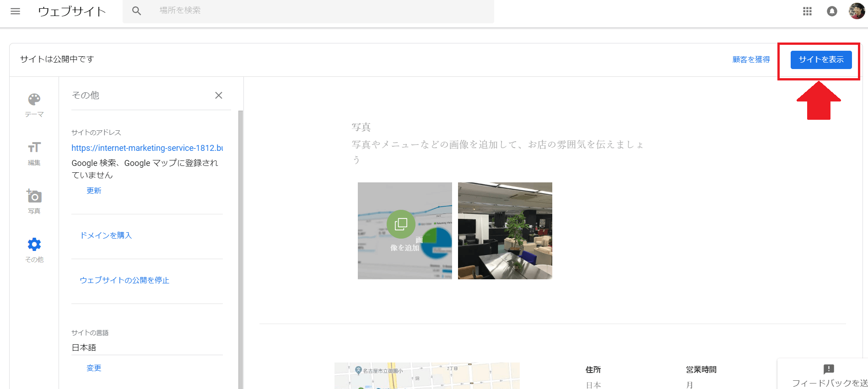Click the side panel scrollbar

tap(241, 249)
